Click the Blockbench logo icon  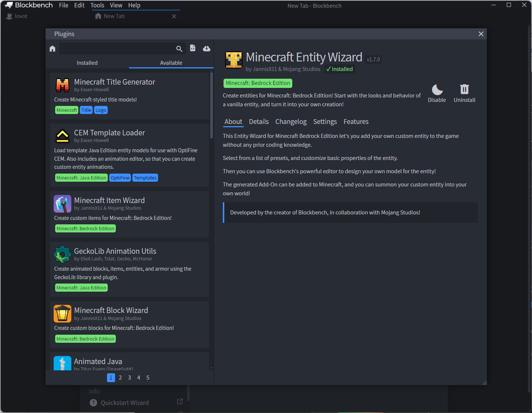pos(8,5)
